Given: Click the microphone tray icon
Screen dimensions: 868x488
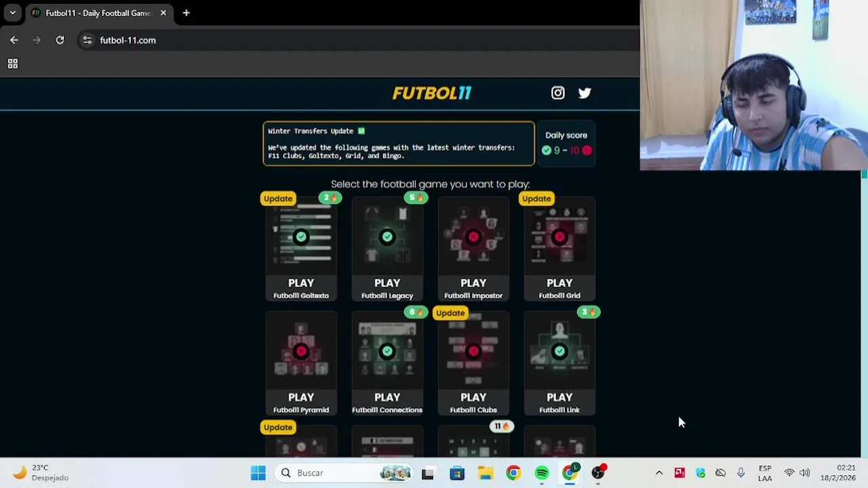Looking at the screenshot, I should coord(741,473).
